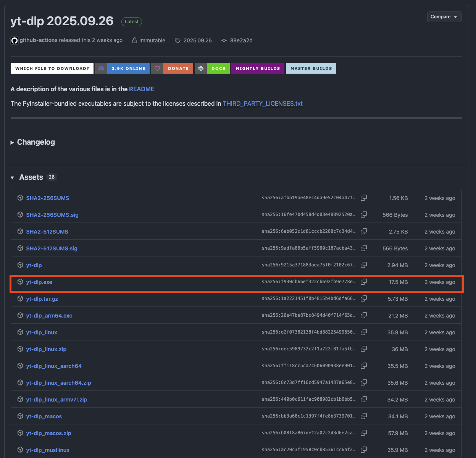
Task: Download SHA2-512SUMS.sig asset
Action: [52, 248]
